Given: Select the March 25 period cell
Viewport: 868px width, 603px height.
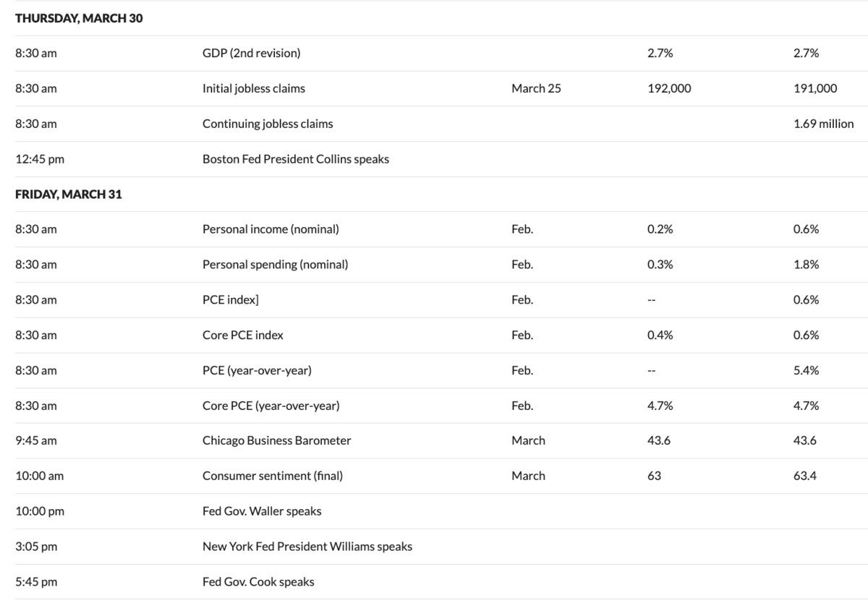Looking at the screenshot, I should point(536,88).
